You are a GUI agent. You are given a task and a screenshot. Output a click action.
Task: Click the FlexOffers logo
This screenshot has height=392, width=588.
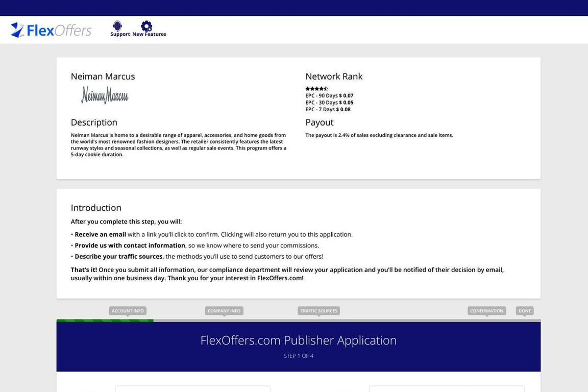click(x=51, y=30)
